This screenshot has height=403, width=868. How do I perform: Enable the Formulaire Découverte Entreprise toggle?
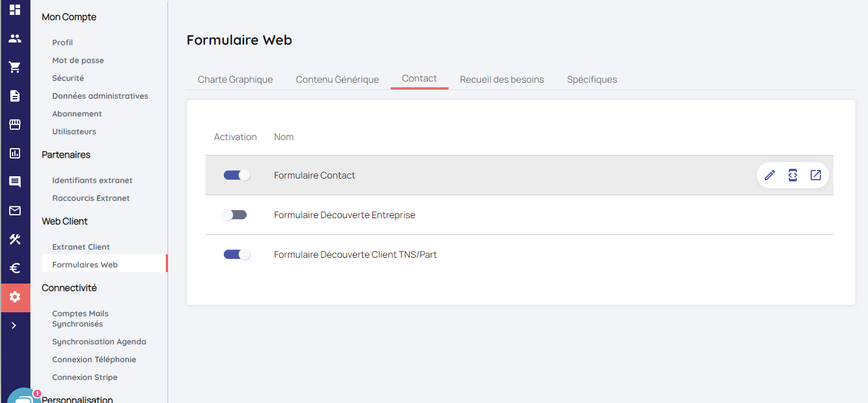click(x=235, y=215)
